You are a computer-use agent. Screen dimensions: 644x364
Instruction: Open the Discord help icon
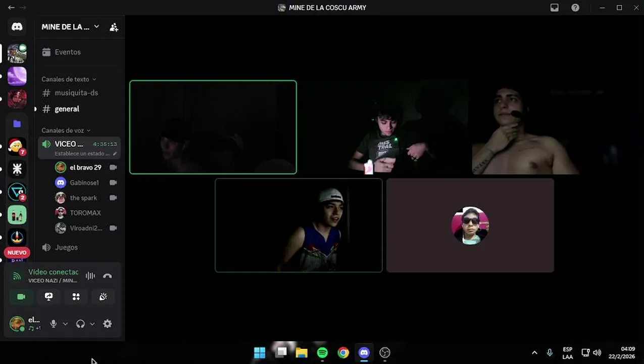coord(575,8)
